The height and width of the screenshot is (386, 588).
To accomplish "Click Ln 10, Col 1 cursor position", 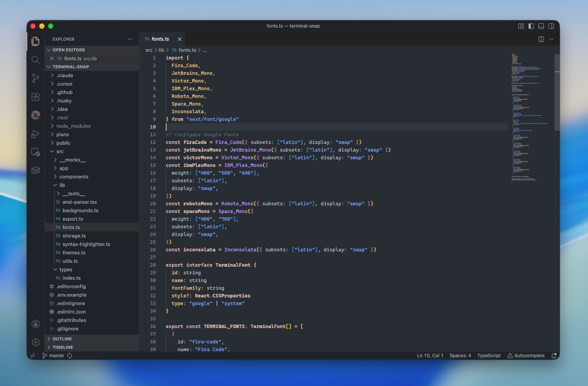I will (x=430, y=356).
